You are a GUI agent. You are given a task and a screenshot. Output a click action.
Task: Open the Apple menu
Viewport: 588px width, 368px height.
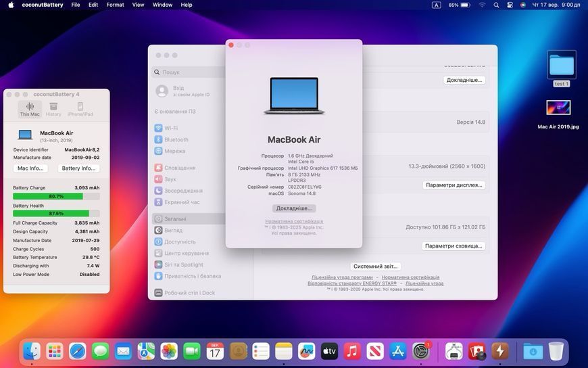pyautogui.click(x=11, y=5)
